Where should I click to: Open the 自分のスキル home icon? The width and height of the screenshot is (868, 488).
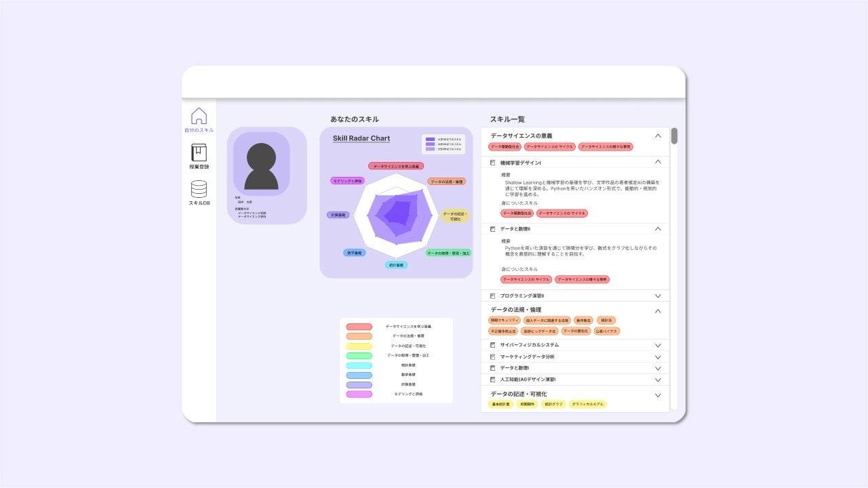pyautogui.click(x=199, y=117)
